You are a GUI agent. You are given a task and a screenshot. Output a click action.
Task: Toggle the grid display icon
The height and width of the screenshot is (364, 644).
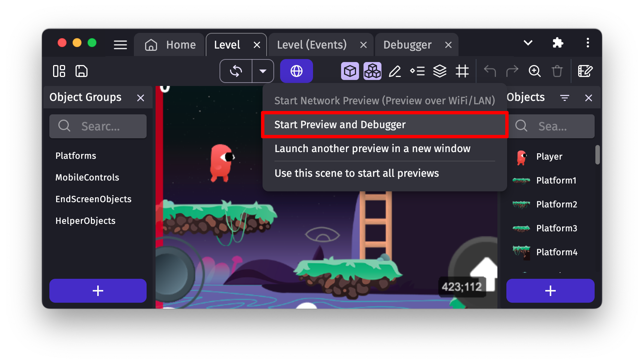click(462, 71)
